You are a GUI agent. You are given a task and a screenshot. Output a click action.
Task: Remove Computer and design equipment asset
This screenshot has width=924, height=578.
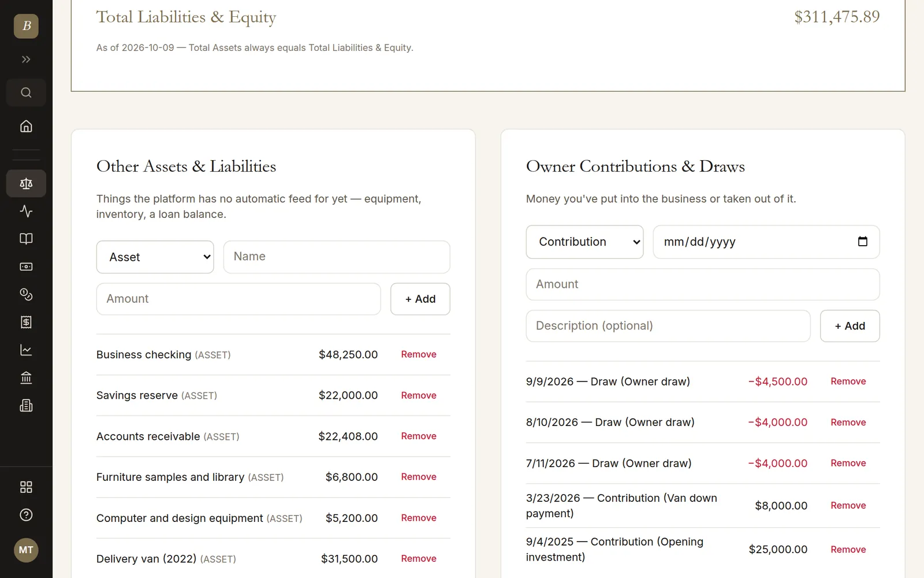coord(419,518)
